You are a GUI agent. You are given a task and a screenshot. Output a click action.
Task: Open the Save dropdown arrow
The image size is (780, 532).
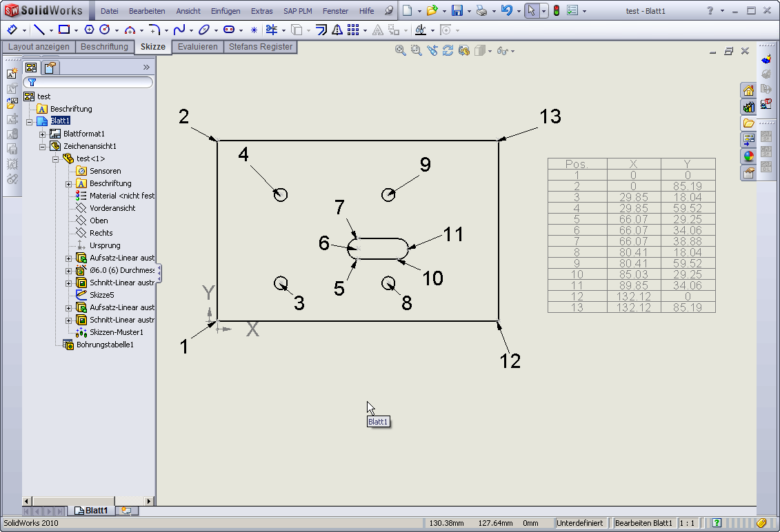[468, 11]
